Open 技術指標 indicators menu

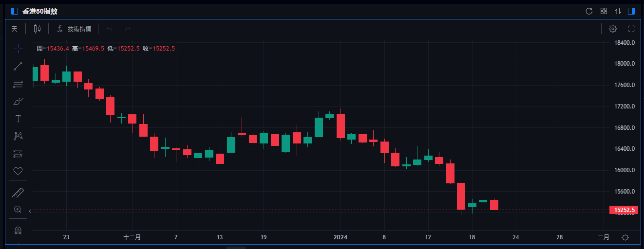point(74,29)
